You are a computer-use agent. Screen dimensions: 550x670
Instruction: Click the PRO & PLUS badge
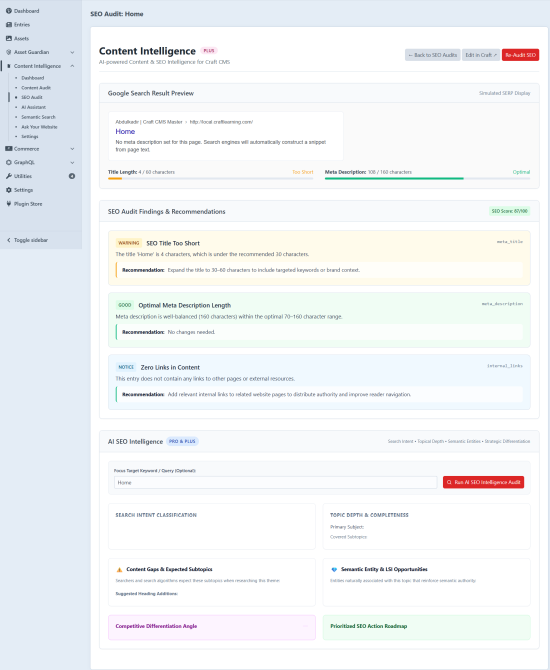coord(182,441)
